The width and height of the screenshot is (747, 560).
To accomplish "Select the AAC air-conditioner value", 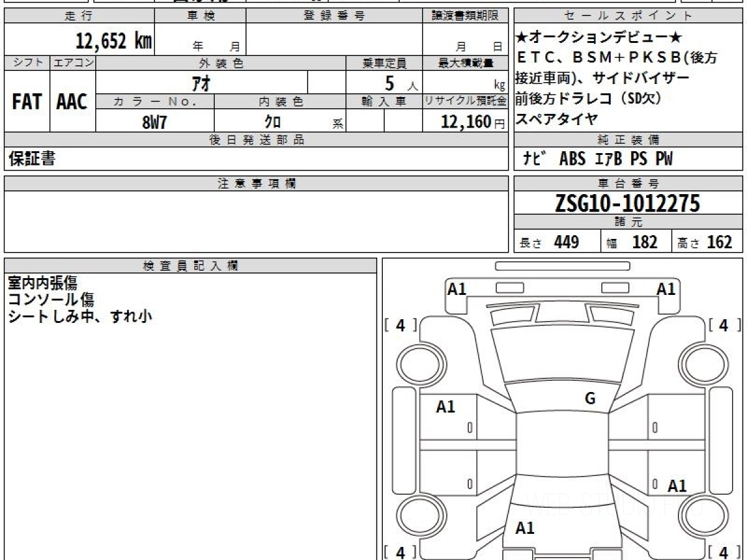I will tap(73, 101).
